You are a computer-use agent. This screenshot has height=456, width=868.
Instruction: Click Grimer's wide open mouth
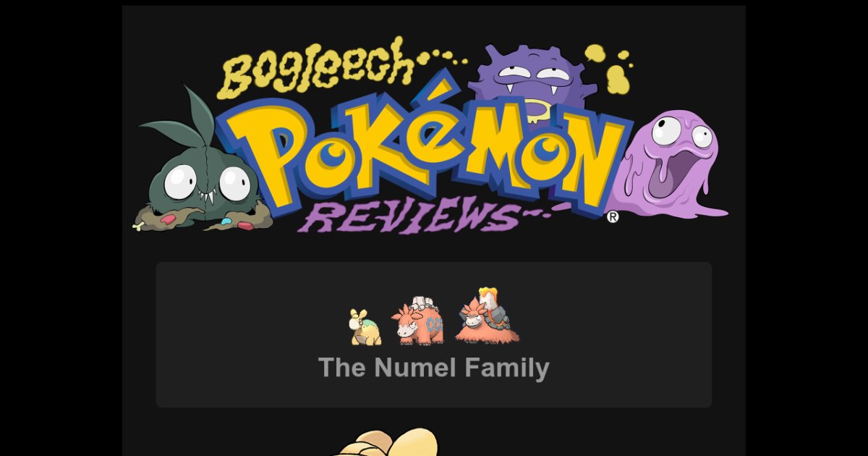click(663, 180)
